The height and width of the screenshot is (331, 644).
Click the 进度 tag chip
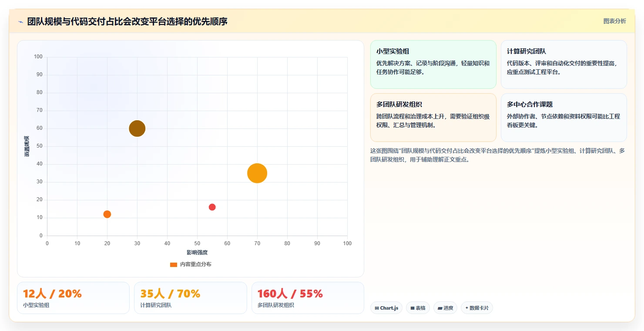(x=445, y=308)
